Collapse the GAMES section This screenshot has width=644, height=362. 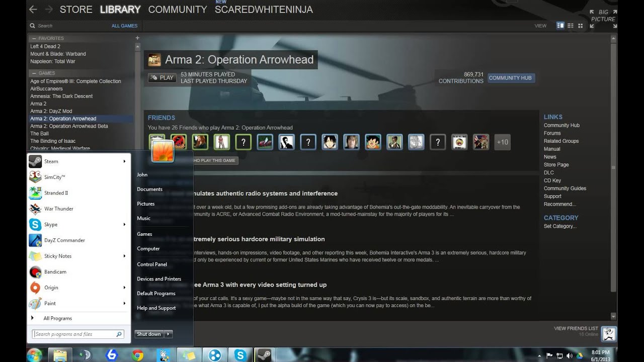click(34, 73)
